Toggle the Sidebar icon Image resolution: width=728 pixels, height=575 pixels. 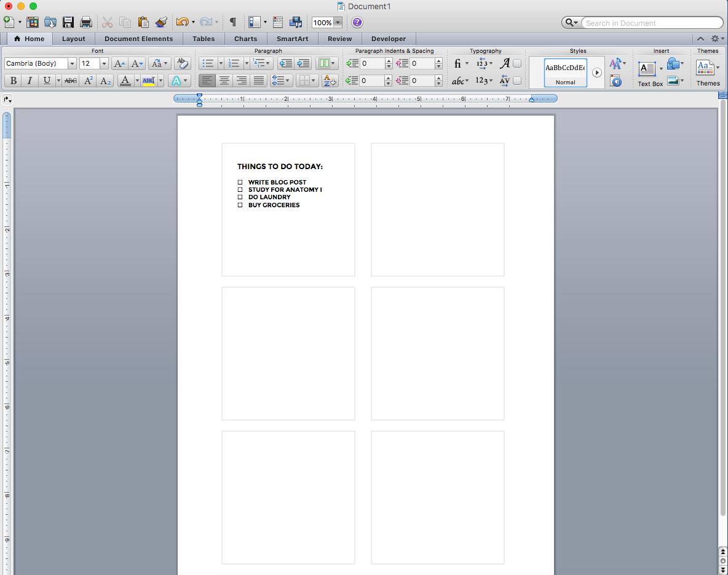tap(254, 22)
